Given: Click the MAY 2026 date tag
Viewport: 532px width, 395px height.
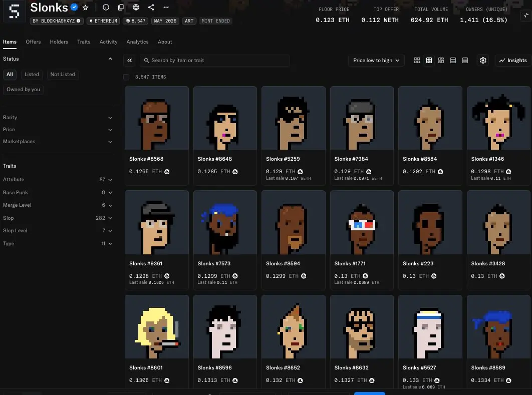Looking at the screenshot, I should pyautogui.click(x=165, y=21).
